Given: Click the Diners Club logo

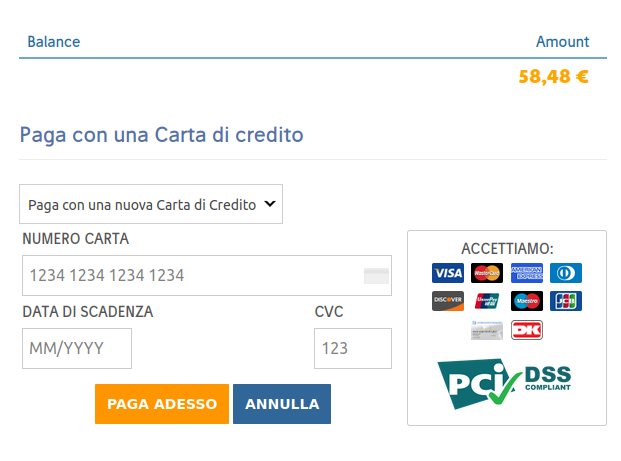Looking at the screenshot, I should pos(566,273).
